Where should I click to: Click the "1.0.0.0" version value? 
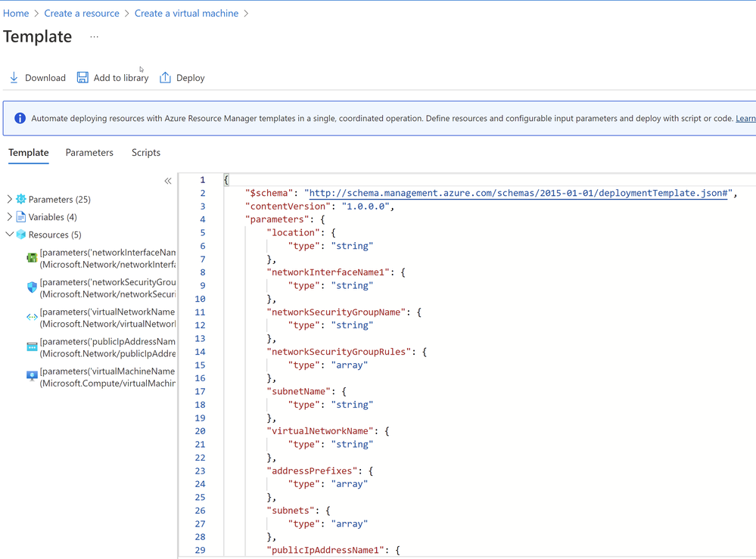pyautogui.click(x=366, y=207)
